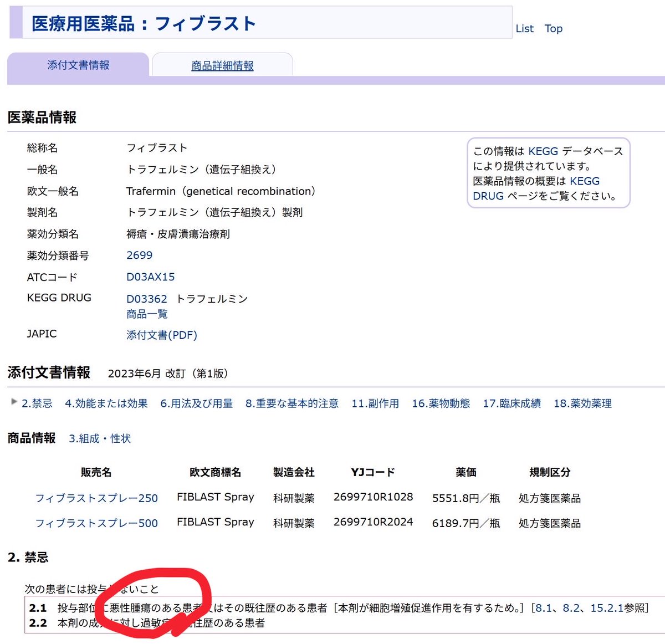The height and width of the screenshot is (644, 665).
Task: Open KEGG DRUG entry D03362
Action: [146, 299]
